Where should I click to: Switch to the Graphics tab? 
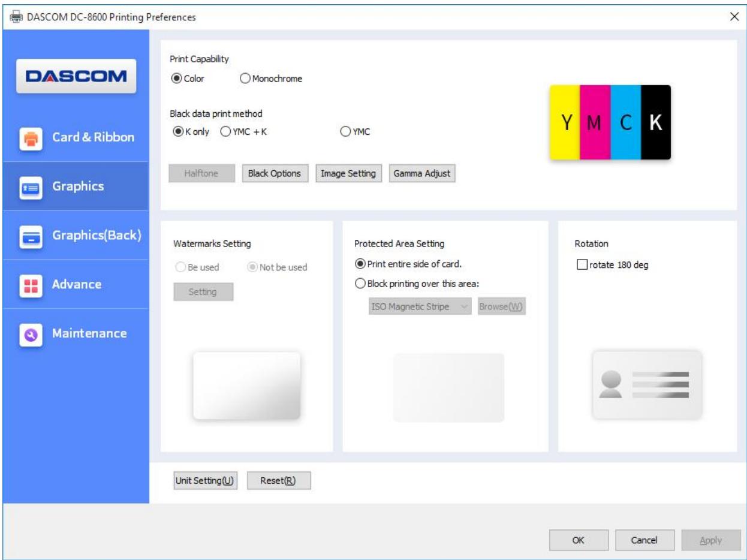pos(76,186)
